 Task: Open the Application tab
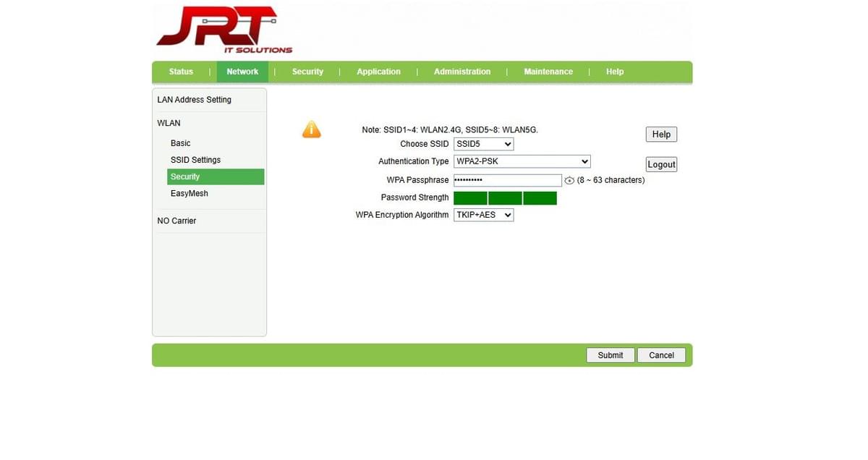coord(378,72)
